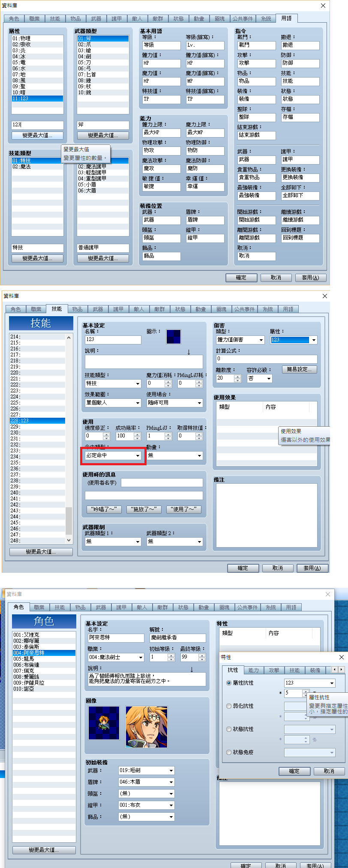Click 取消 in the skills window
The width and height of the screenshot is (348, 868).
pyautogui.click(x=278, y=568)
